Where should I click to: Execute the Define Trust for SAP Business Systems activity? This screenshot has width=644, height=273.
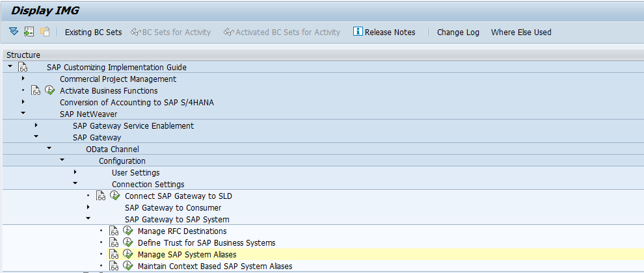point(127,242)
